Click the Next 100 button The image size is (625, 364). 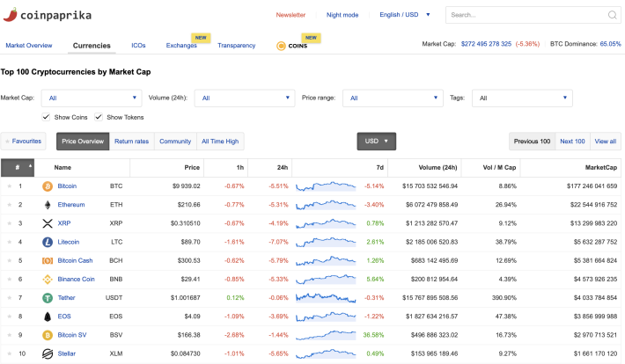[x=572, y=142]
